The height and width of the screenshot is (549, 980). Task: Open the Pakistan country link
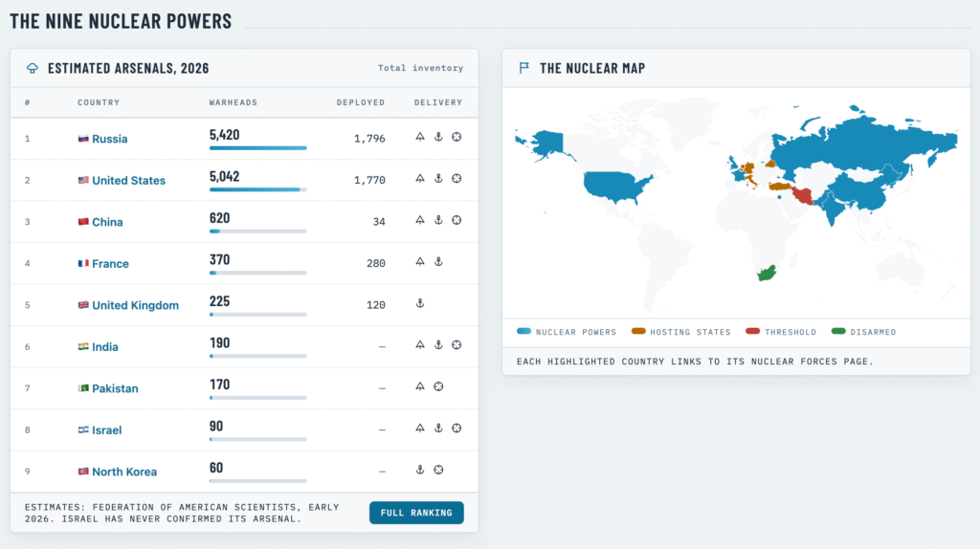coord(115,388)
